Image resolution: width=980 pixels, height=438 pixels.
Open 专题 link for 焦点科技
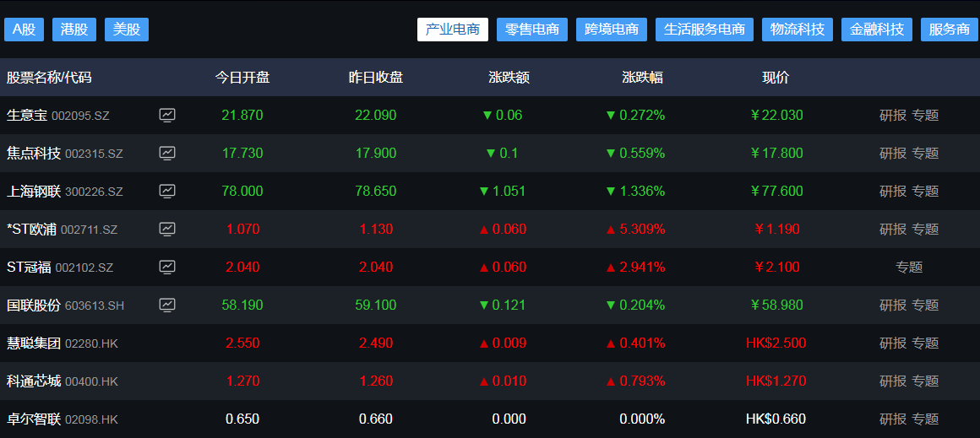click(x=925, y=154)
